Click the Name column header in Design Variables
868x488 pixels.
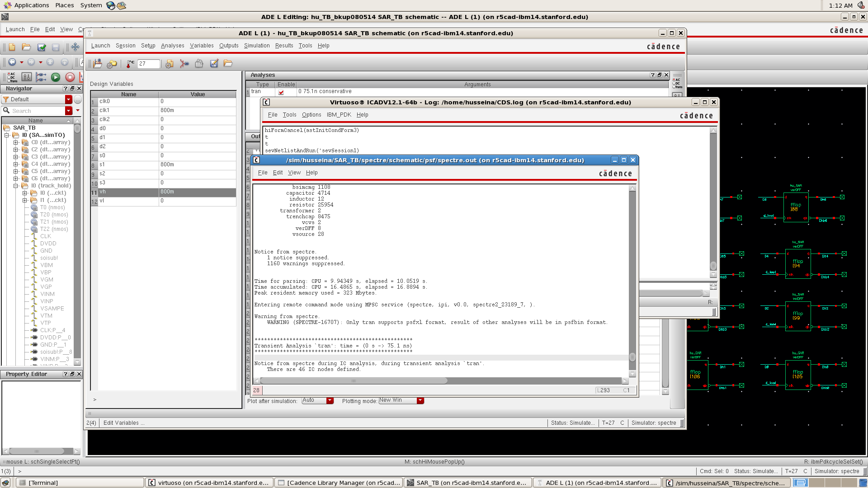[x=128, y=94]
